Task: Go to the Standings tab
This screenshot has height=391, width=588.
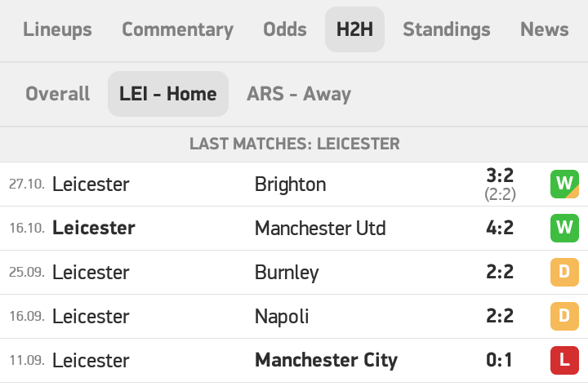Action: pos(447,29)
